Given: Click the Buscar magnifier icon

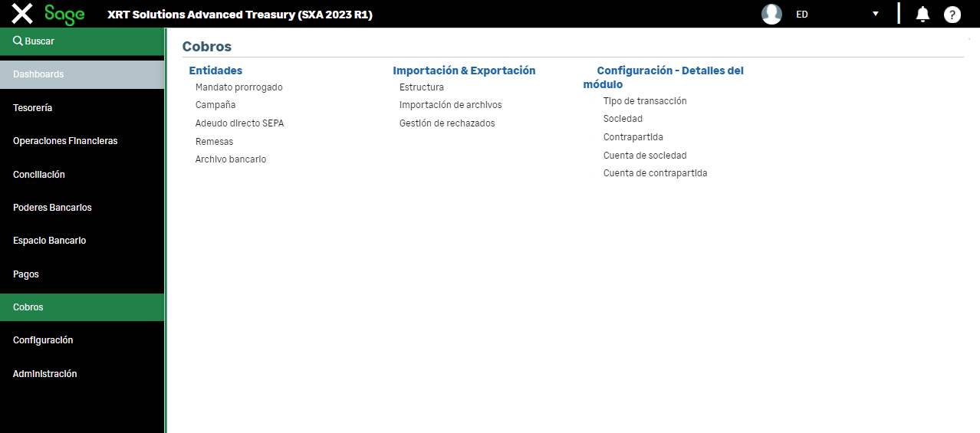Looking at the screenshot, I should click(18, 41).
